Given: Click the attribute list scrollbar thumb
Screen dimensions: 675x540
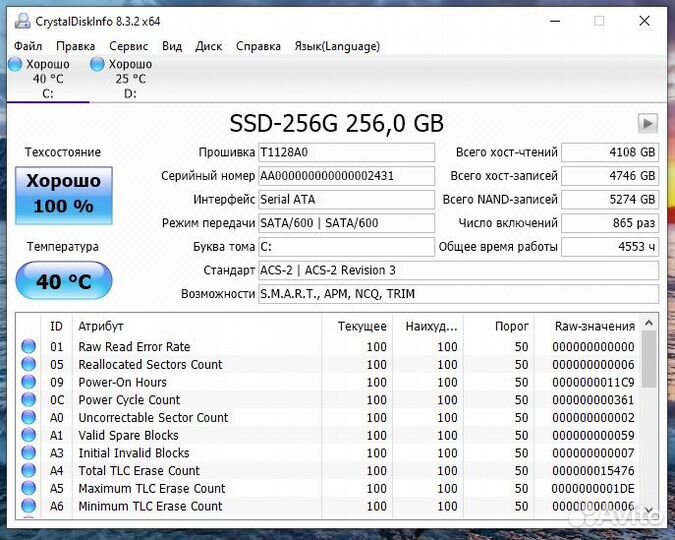Looking at the screenshot, I should (649, 359).
